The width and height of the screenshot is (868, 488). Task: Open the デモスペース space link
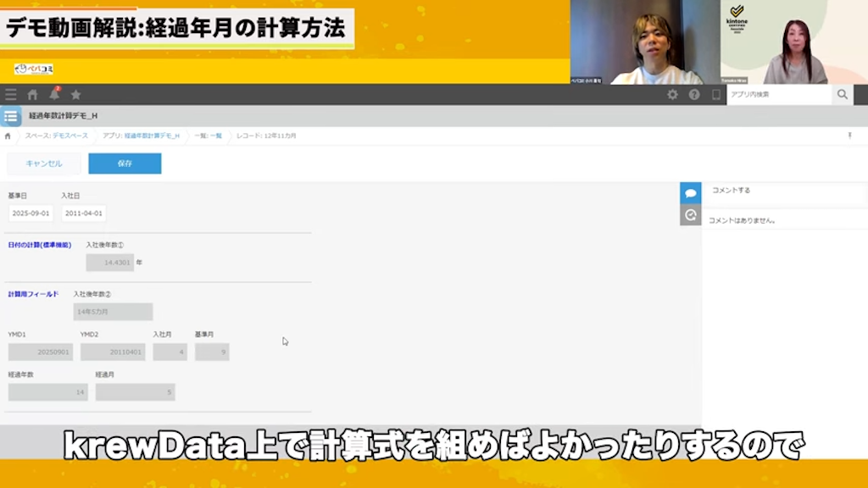click(56, 136)
